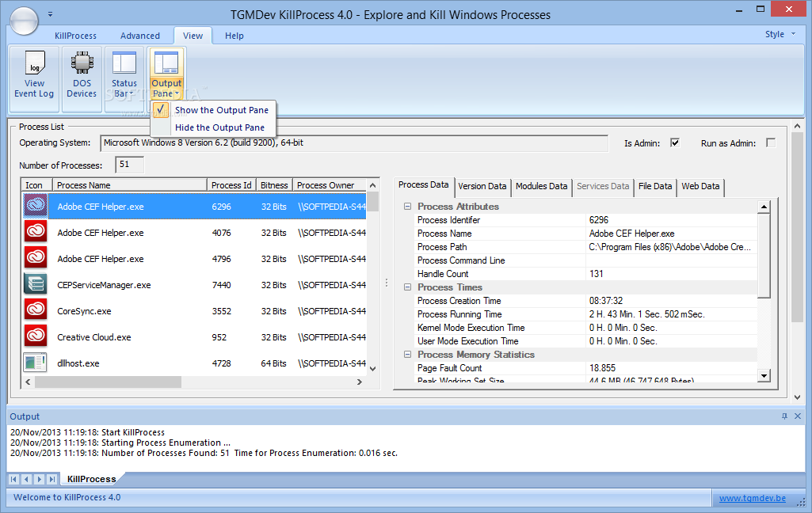The height and width of the screenshot is (513, 812).
Task: Select Hide the Output Pane option
Action: coord(213,127)
